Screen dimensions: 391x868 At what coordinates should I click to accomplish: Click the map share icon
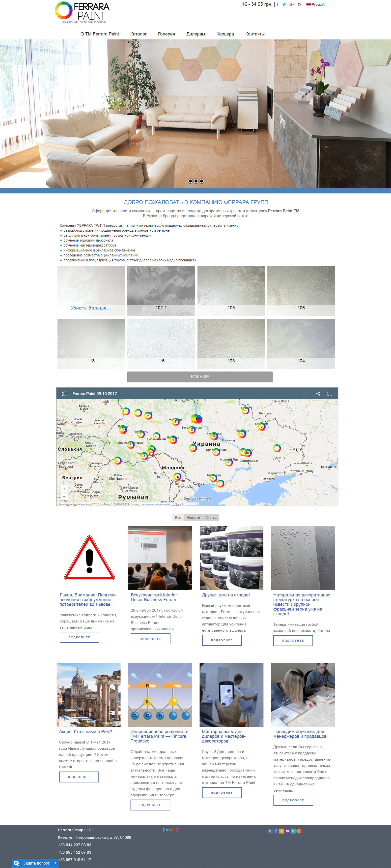click(318, 394)
